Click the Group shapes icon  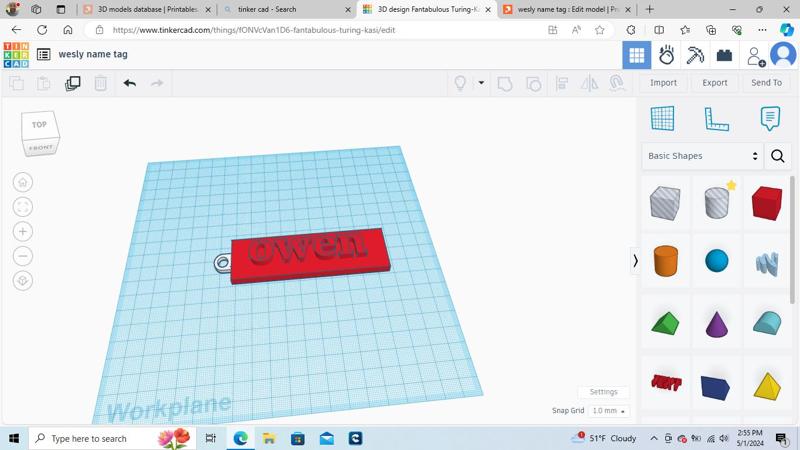505,83
